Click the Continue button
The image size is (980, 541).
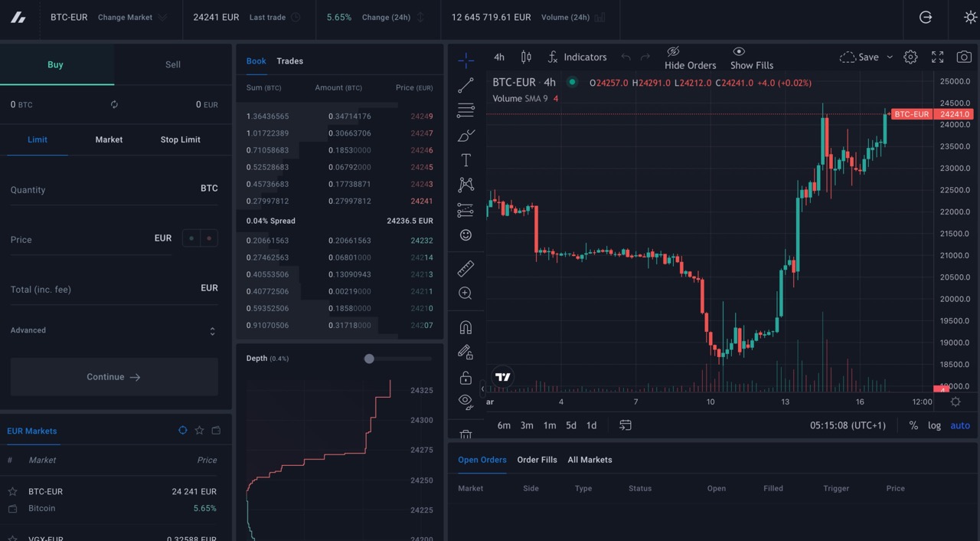click(x=114, y=377)
